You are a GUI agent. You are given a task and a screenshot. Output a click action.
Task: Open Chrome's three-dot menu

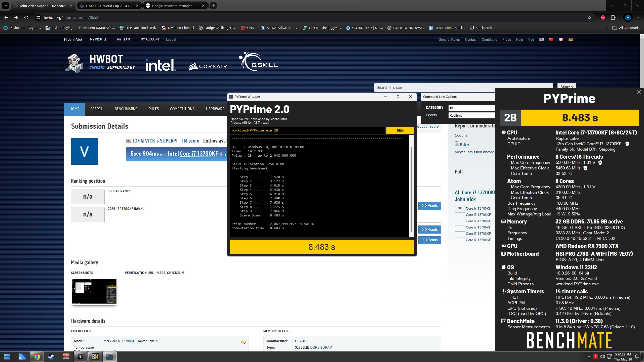click(x=638, y=17)
